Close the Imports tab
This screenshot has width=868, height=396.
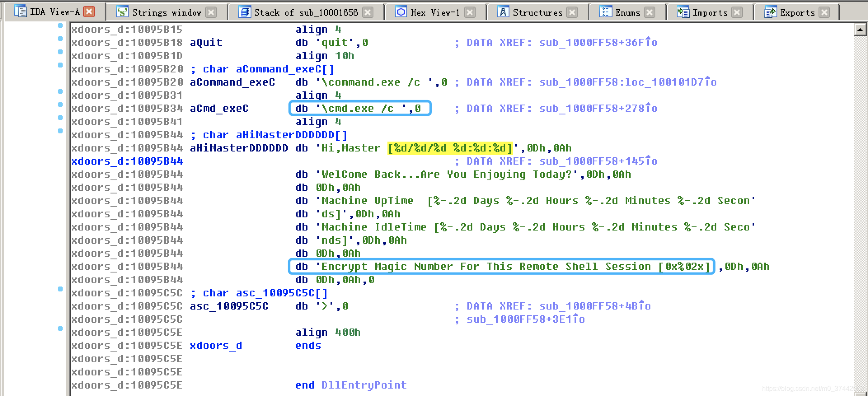(737, 12)
